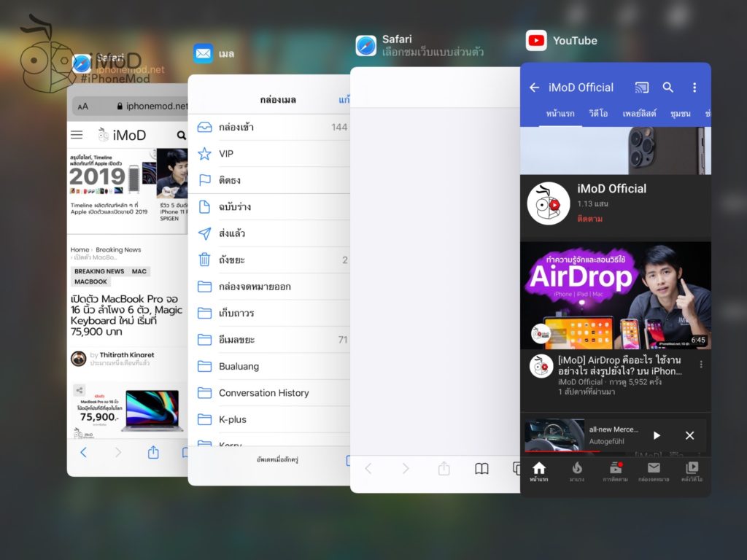Expand the iMoD site hamburger menu
The image size is (747, 560).
click(77, 135)
